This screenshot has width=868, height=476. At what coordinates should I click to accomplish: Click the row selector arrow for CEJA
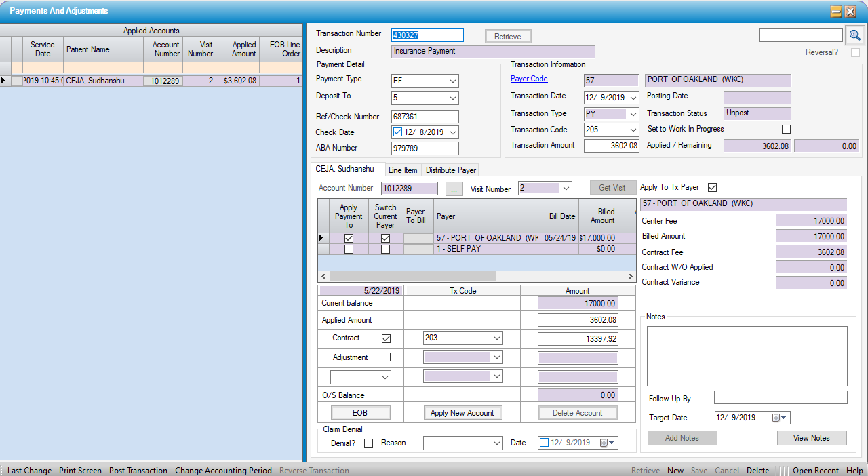pyautogui.click(x=5, y=81)
